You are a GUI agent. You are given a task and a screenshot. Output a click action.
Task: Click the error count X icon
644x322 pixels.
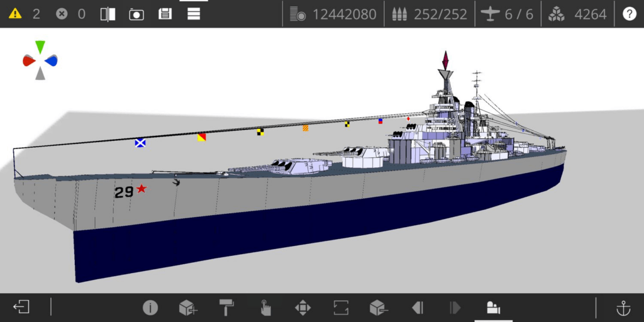coord(62,14)
